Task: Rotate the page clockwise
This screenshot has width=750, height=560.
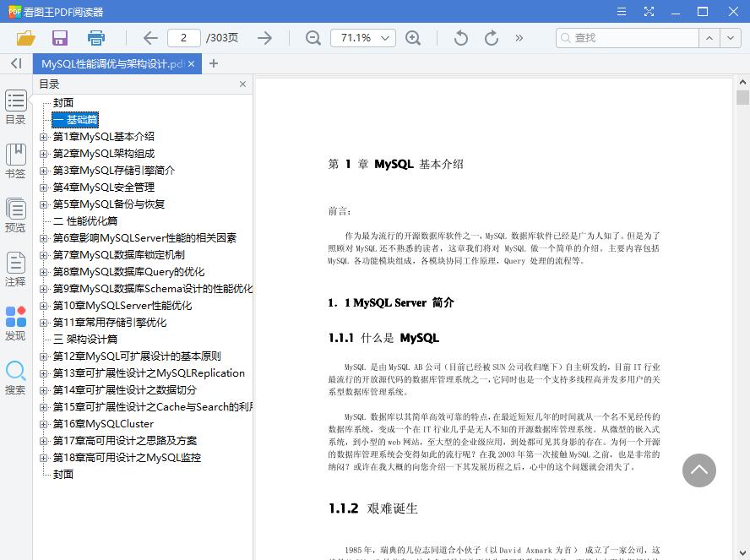Action: (x=492, y=38)
